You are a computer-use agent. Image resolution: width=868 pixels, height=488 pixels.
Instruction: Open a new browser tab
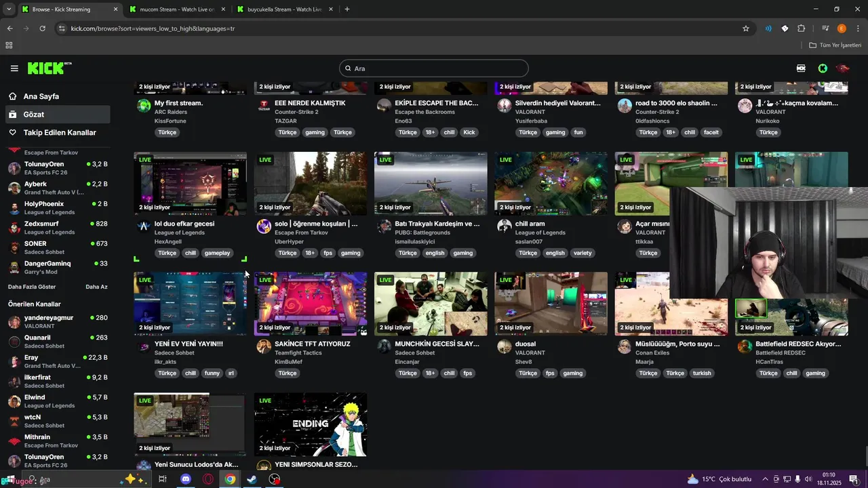coord(347,9)
